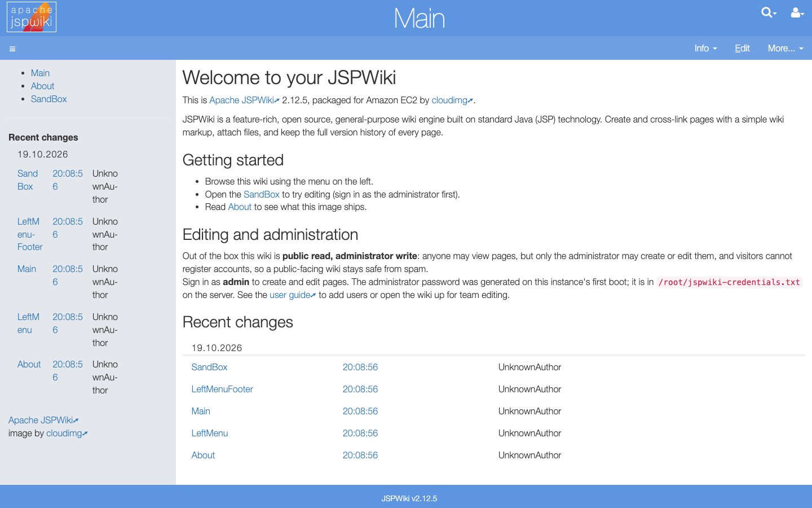
Task: Click JSPWiki v2.12.5 footer text
Action: coord(409,498)
